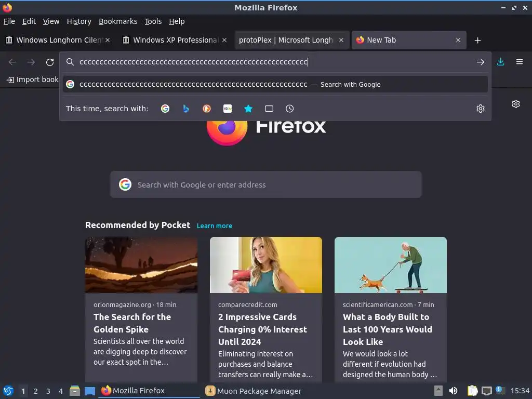Search this time with DuckDuckGo
The width and height of the screenshot is (532, 399).
click(x=207, y=109)
